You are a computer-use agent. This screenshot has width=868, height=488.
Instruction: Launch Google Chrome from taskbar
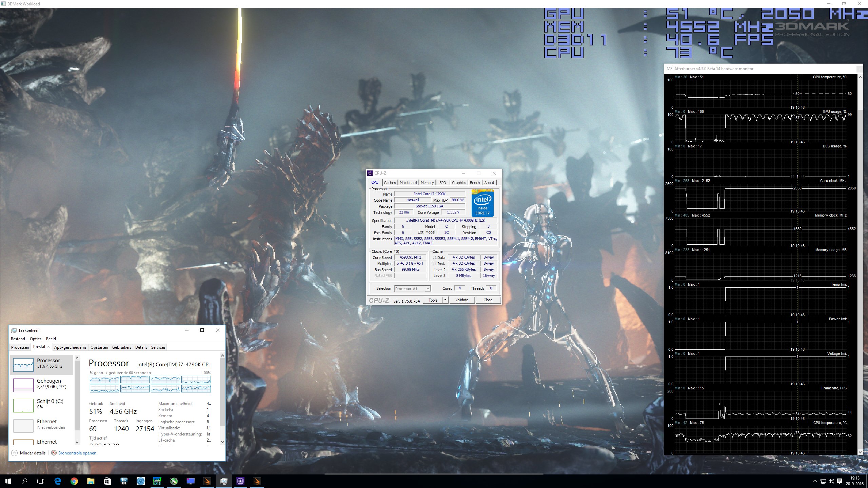click(x=74, y=481)
